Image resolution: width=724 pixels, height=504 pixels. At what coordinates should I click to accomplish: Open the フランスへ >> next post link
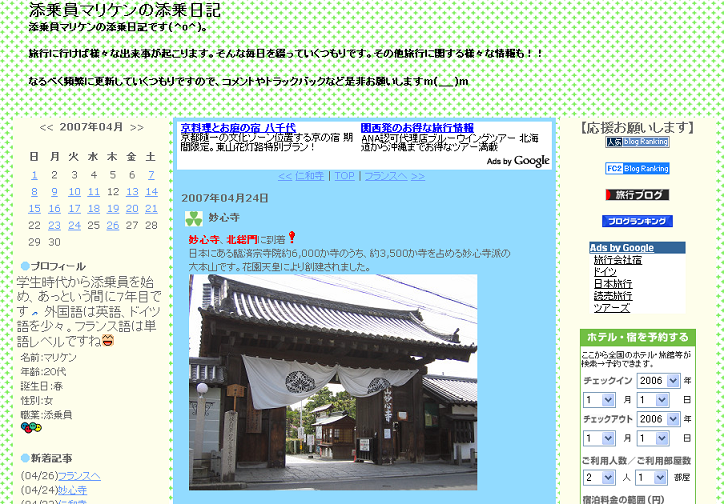tap(395, 176)
